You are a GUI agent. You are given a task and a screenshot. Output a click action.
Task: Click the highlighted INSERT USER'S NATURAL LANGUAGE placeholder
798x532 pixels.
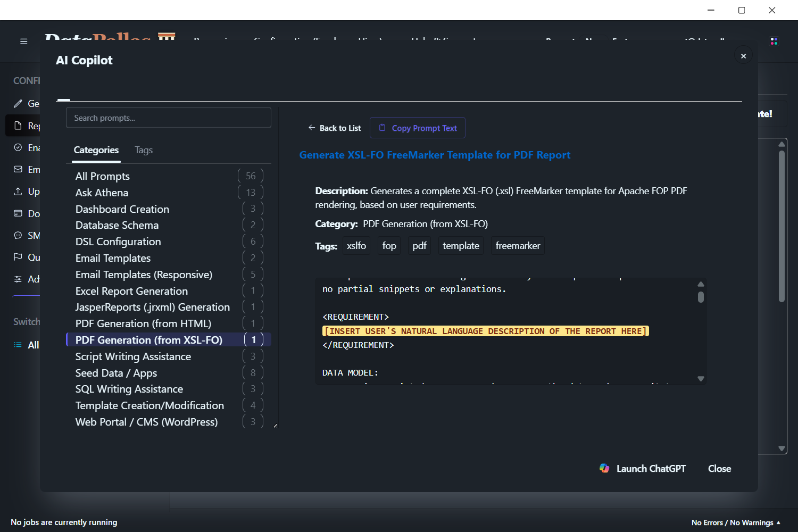tap(485, 331)
